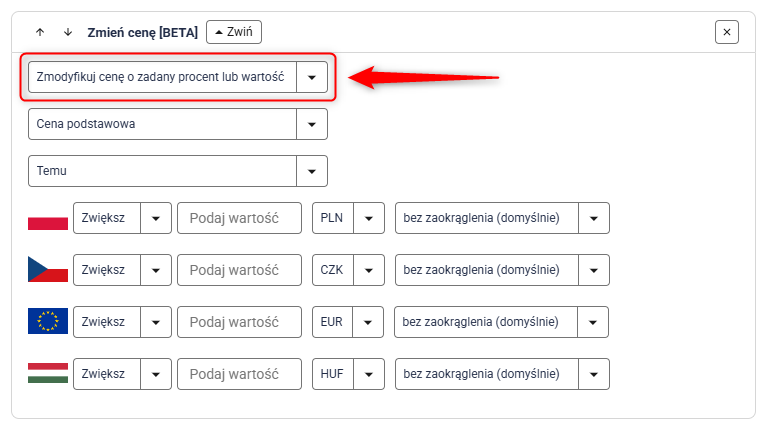Focus the value input in PLN row
This screenshot has height=428, width=766.
tap(239, 218)
